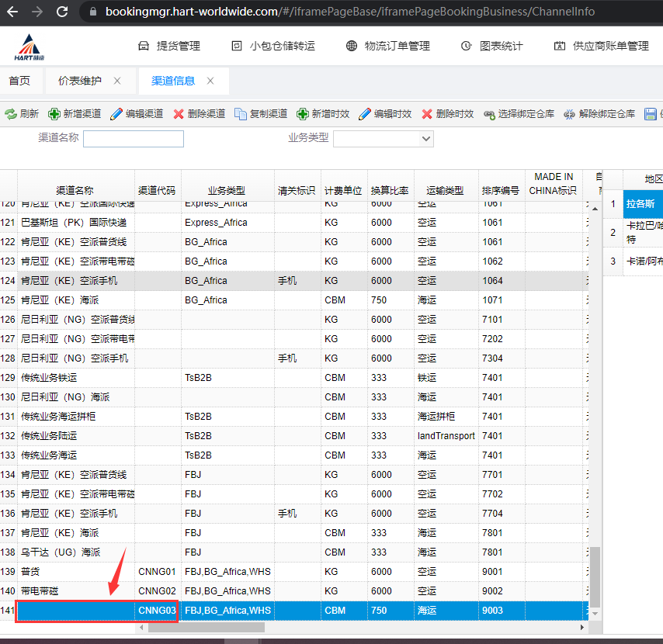663x644 pixels.
Task: Close the 渠道信息 tab
Action: [x=210, y=81]
